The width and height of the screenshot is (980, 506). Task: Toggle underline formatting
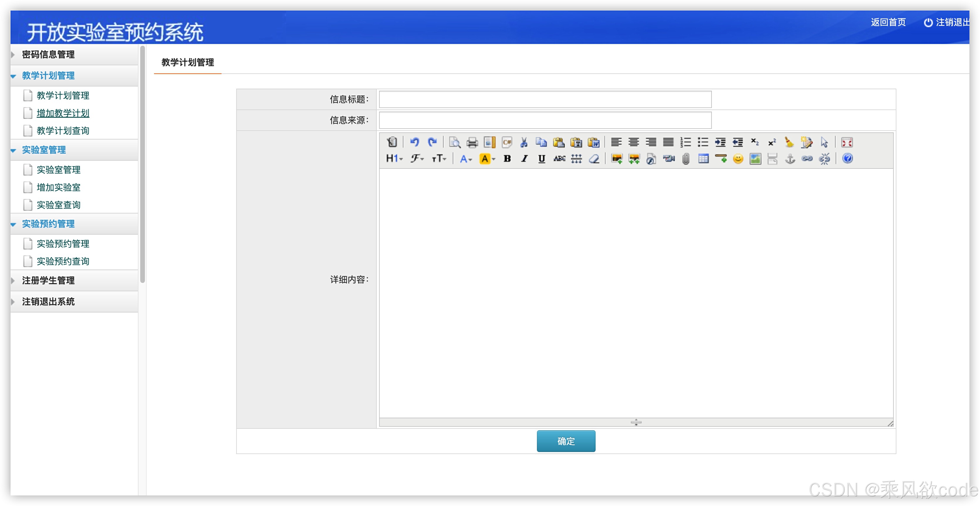click(x=542, y=159)
